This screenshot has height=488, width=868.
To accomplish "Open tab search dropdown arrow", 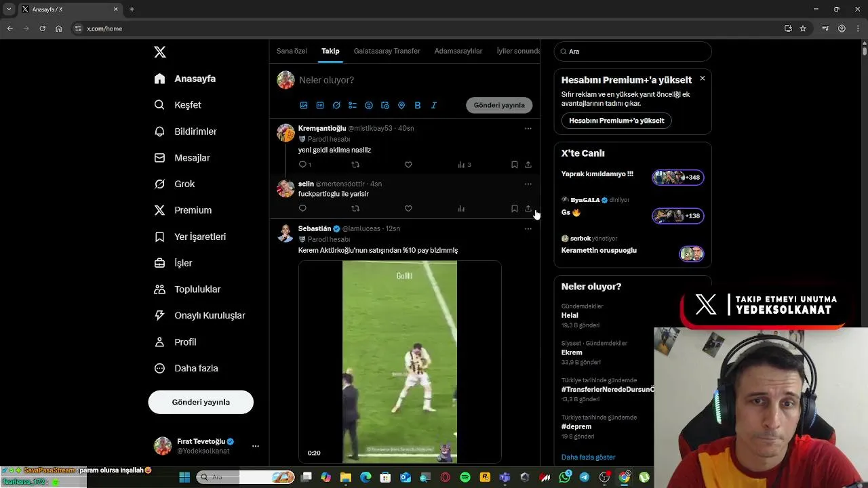I will click(x=9, y=9).
